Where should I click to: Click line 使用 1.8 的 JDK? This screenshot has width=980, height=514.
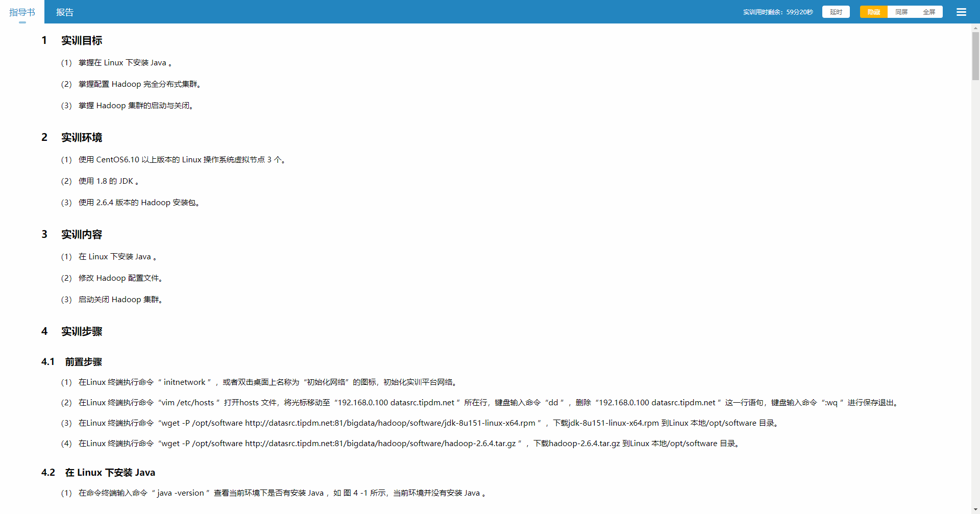(101, 181)
